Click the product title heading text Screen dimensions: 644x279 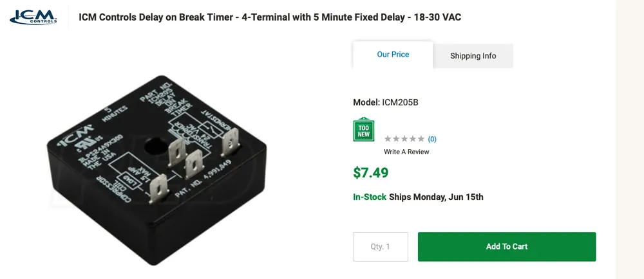point(270,17)
